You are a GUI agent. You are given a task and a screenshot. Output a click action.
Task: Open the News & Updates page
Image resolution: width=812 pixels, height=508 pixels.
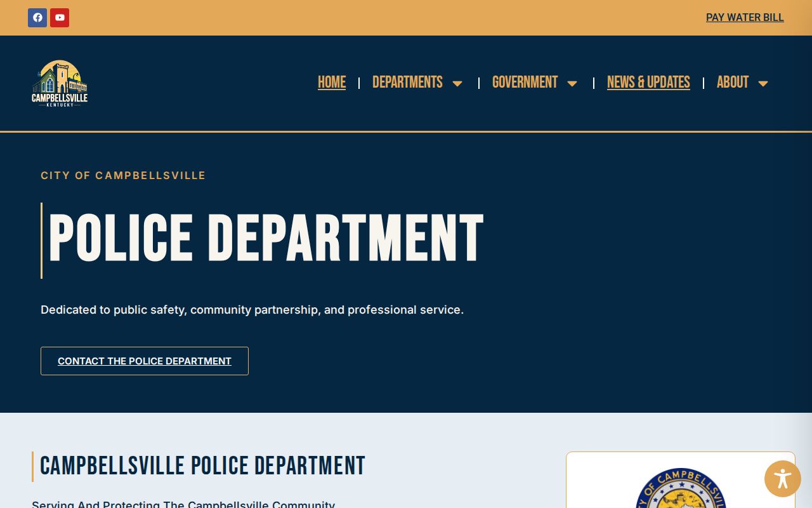[x=648, y=83]
